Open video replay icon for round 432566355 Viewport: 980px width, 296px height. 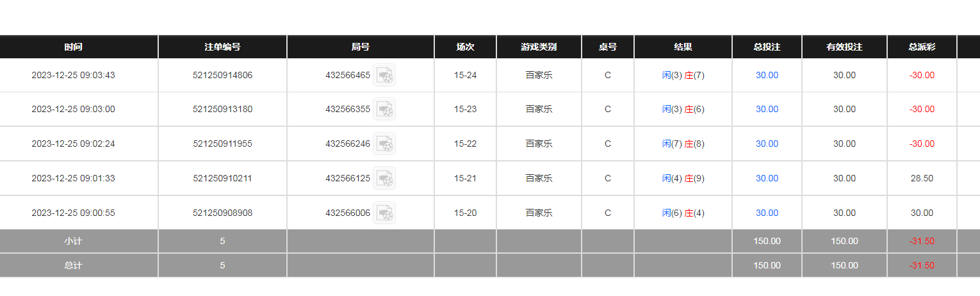(384, 109)
